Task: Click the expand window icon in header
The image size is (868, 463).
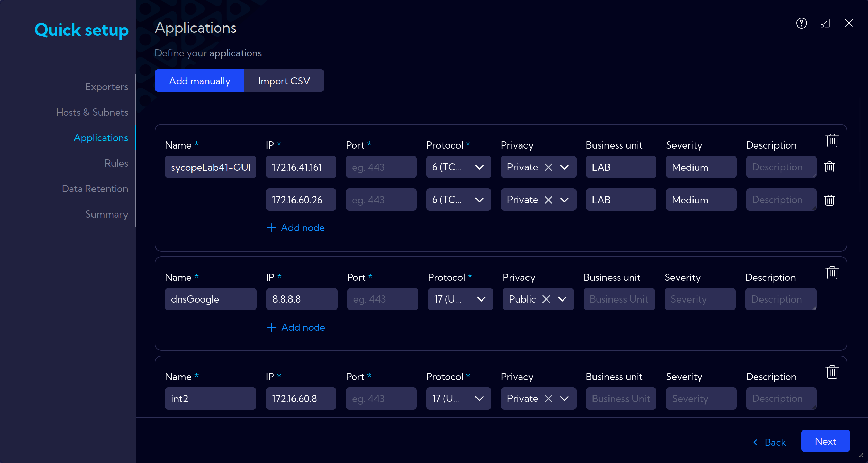Action: [x=825, y=23]
